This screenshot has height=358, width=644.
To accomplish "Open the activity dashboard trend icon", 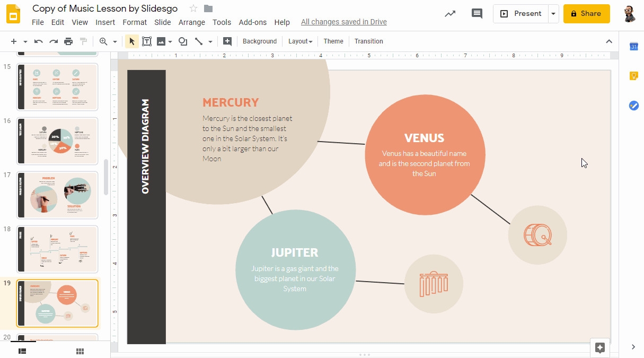I will coord(450,14).
